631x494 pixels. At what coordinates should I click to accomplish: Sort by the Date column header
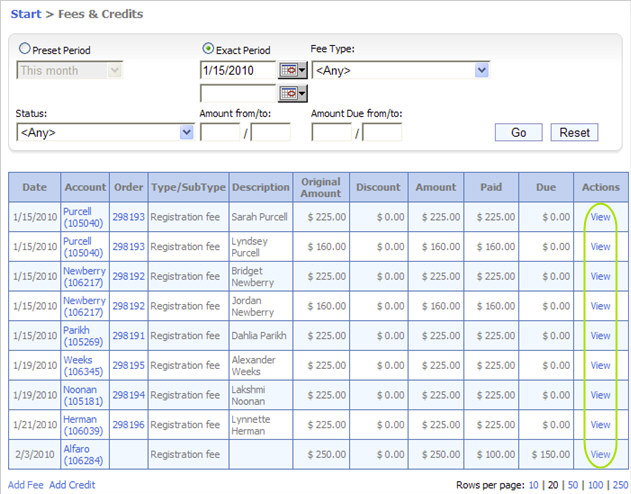35,187
